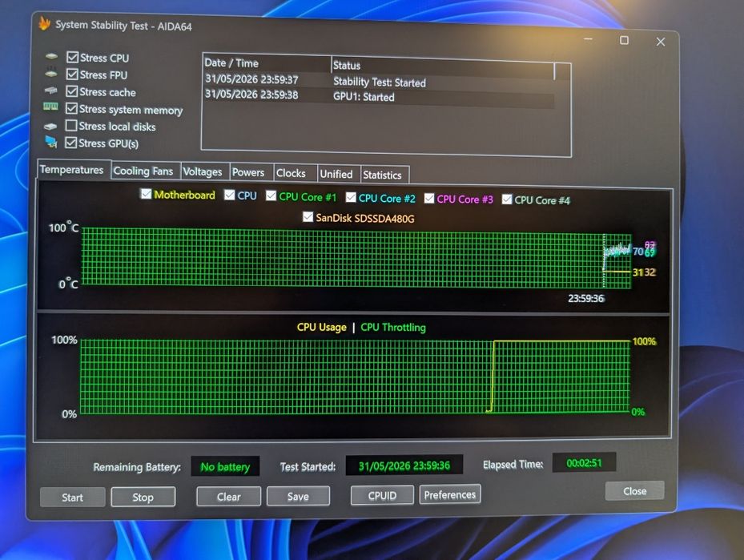Click the Elapsed Time 00:02:51 field

pyautogui.click(x=584, y=463)
